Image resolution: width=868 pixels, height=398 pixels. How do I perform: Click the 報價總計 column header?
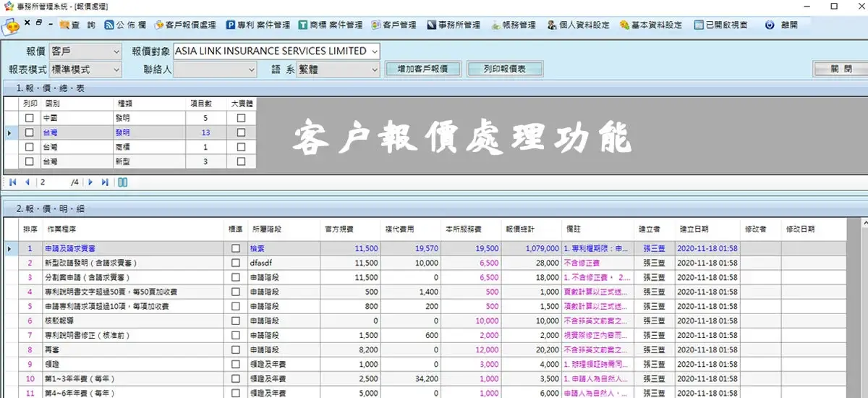coord(532,229)
